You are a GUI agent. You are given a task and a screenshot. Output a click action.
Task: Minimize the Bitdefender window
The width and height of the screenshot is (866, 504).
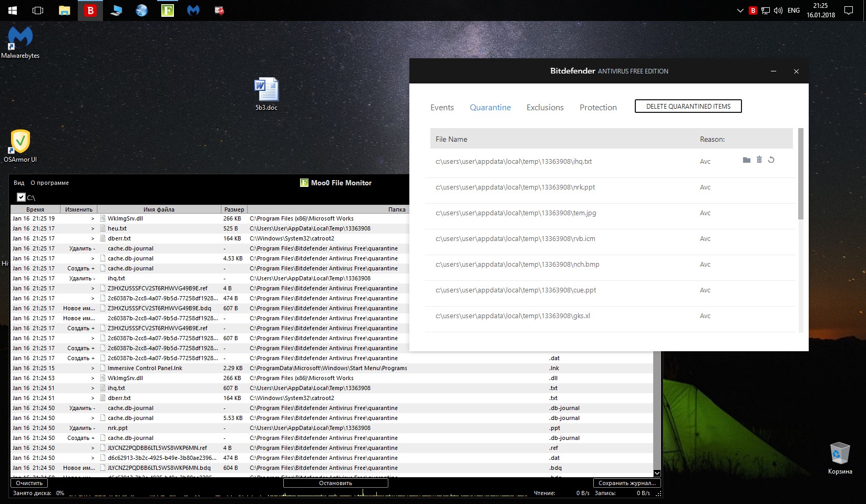tap(774, 71)
